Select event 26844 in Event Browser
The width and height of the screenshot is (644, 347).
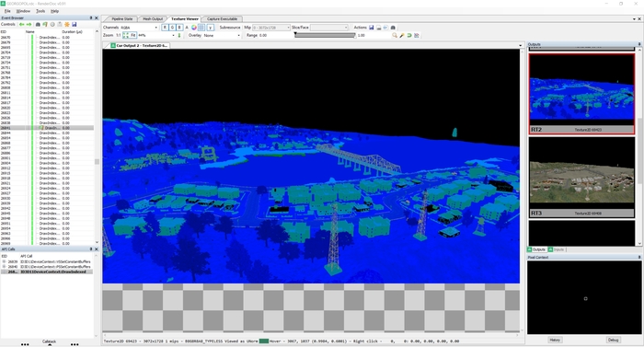47,133
